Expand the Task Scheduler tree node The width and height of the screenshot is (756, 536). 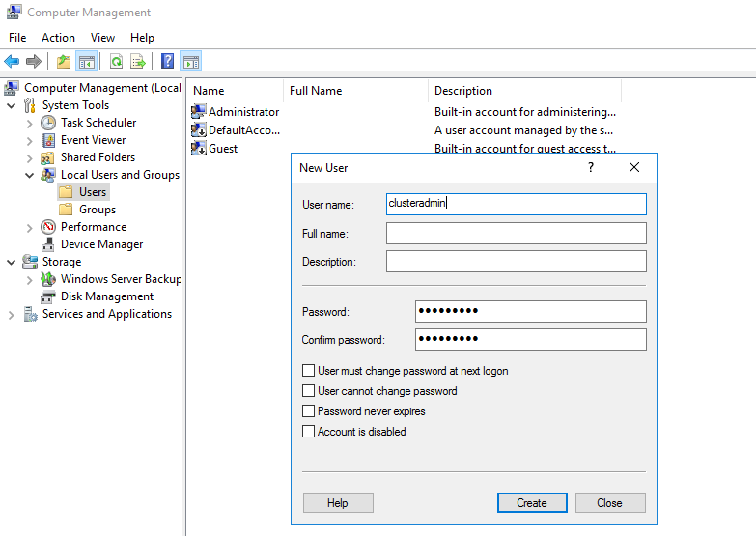(28, 123)
